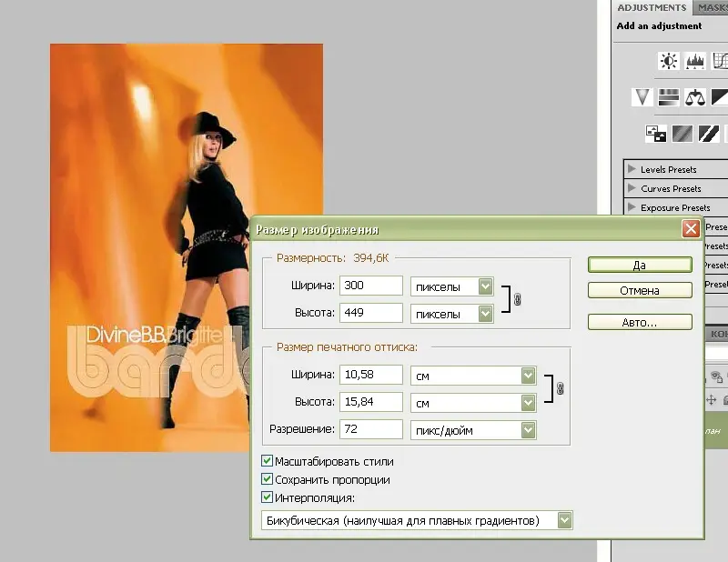Add an Invert adjustment
The width and height of the screenshot is (728, 562).
[x=656, y=134]
